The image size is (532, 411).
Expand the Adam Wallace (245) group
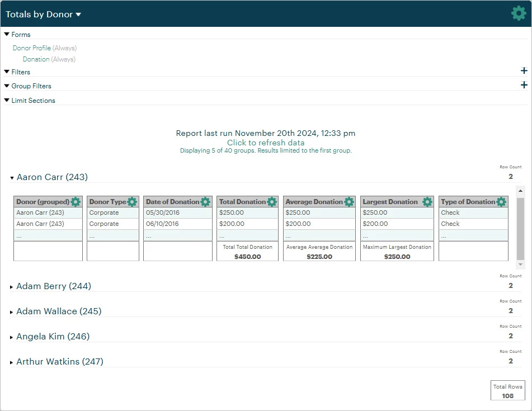(x=12, y=312)
